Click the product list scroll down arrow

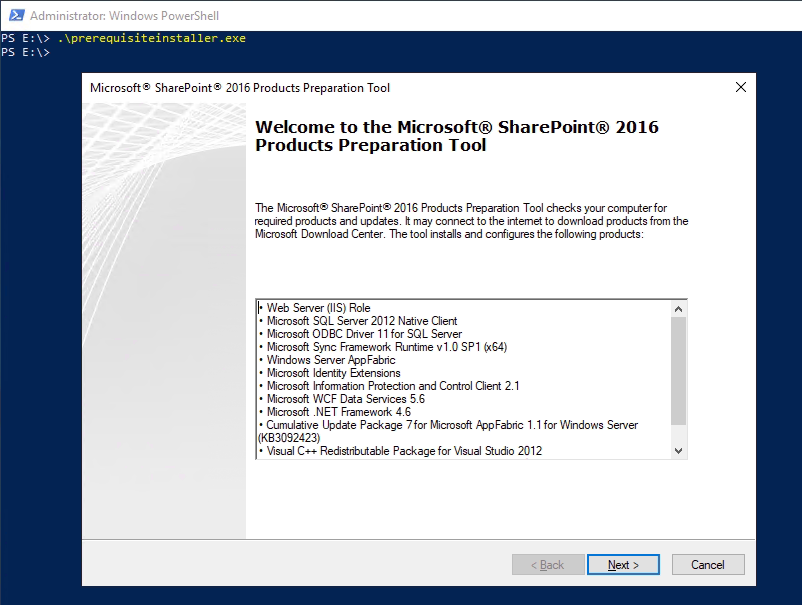click(678, 451)
